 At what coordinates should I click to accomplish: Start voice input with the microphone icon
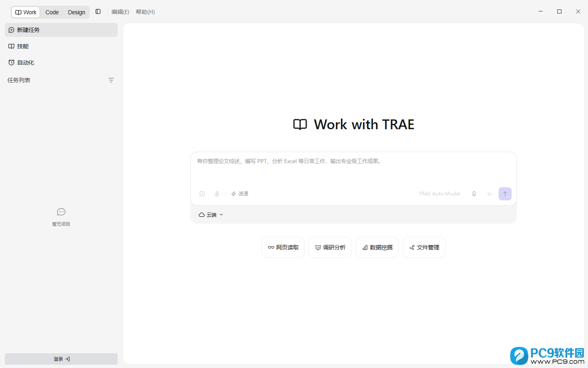(474, 194)
